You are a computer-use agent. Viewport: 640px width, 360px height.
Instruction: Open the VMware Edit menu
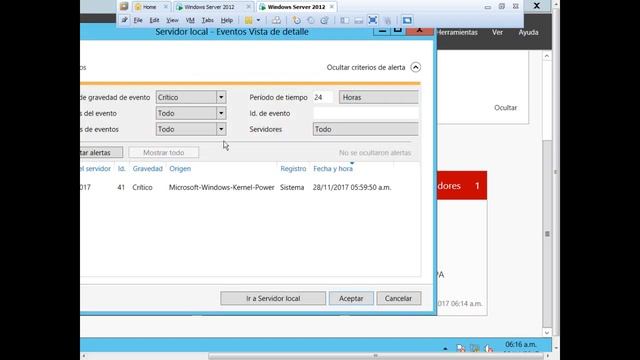click(154, 20)
